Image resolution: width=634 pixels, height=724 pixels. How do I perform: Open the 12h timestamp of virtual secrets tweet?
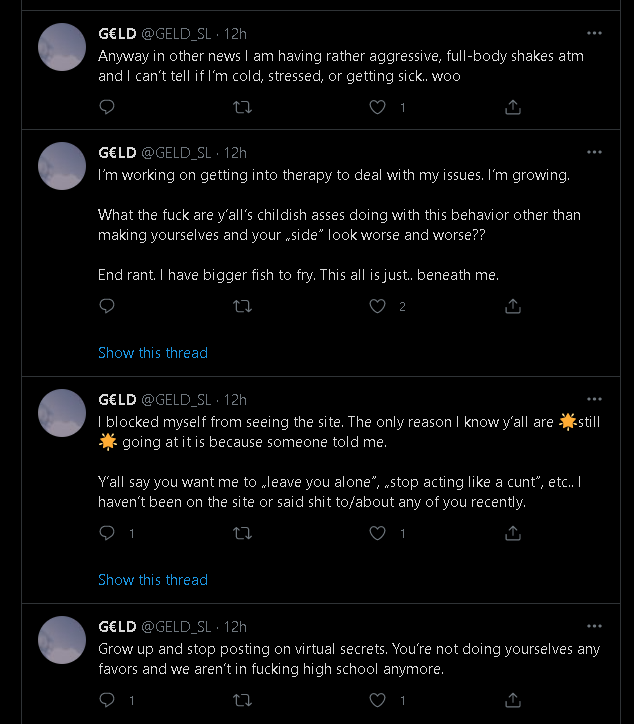tap(235, 627)
